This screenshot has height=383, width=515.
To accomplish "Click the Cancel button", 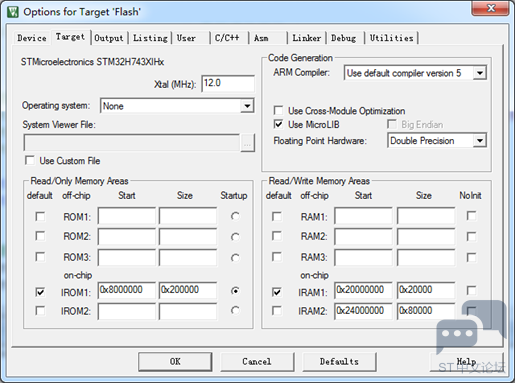I will [x=257, y=362].
